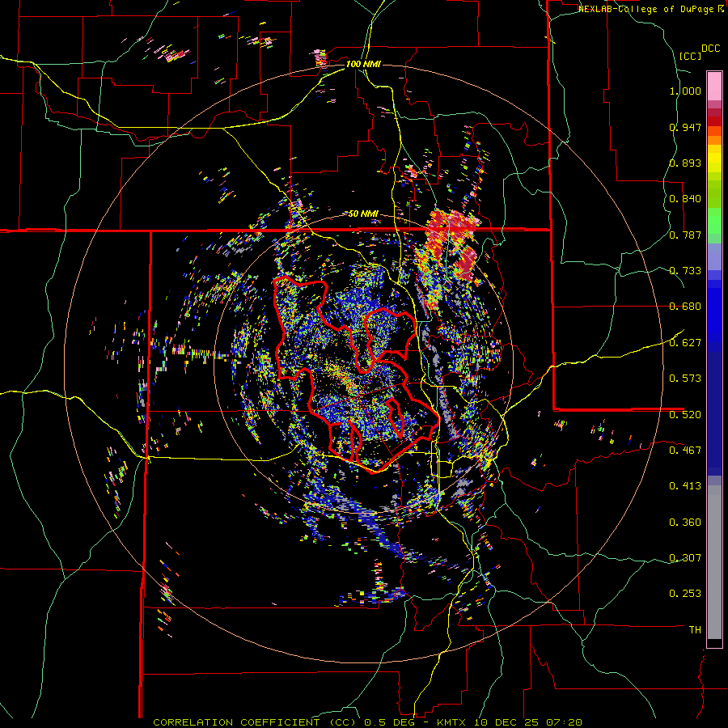The image size is (728, 728).
Task: Click the 1.000 value on the color scale
Action: click(685, 91)
